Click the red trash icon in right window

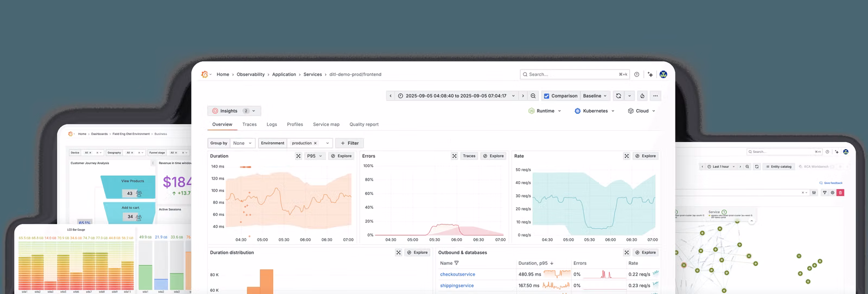click(840, 193)
